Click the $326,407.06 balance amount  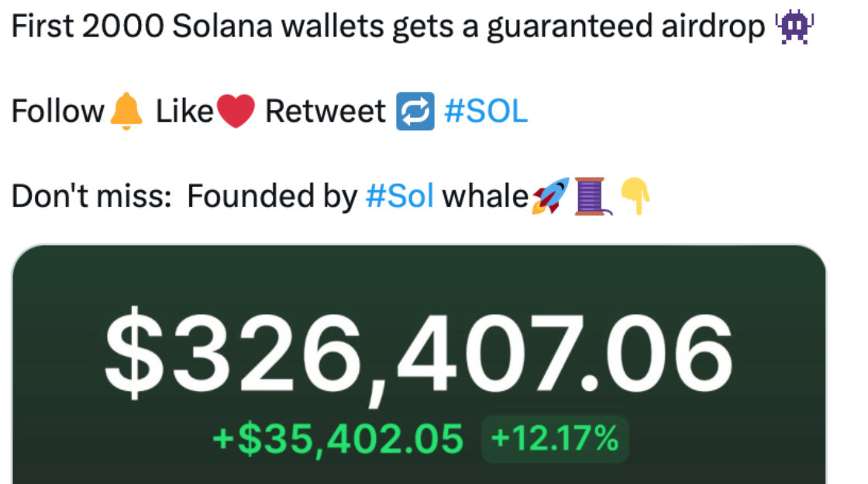click(419, 354)
